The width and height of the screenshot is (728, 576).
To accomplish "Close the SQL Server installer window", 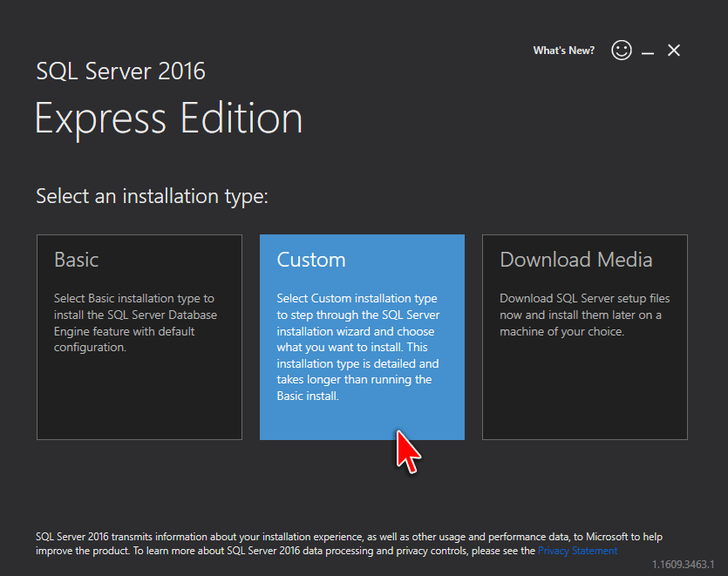I will point(674,51).
